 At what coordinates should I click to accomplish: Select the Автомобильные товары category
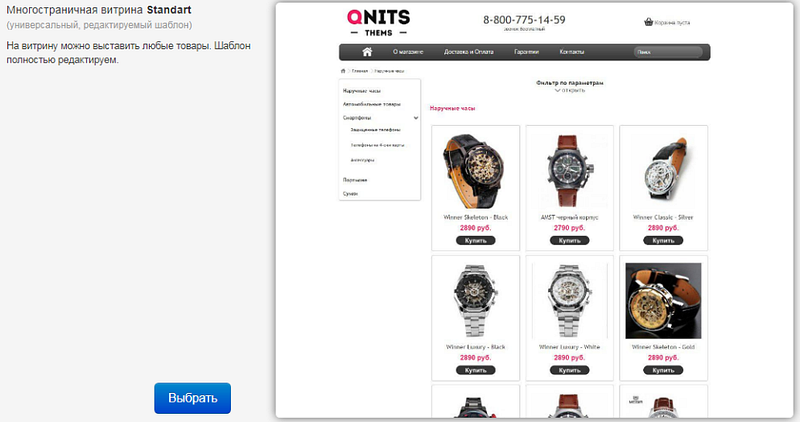click(371, 104)
